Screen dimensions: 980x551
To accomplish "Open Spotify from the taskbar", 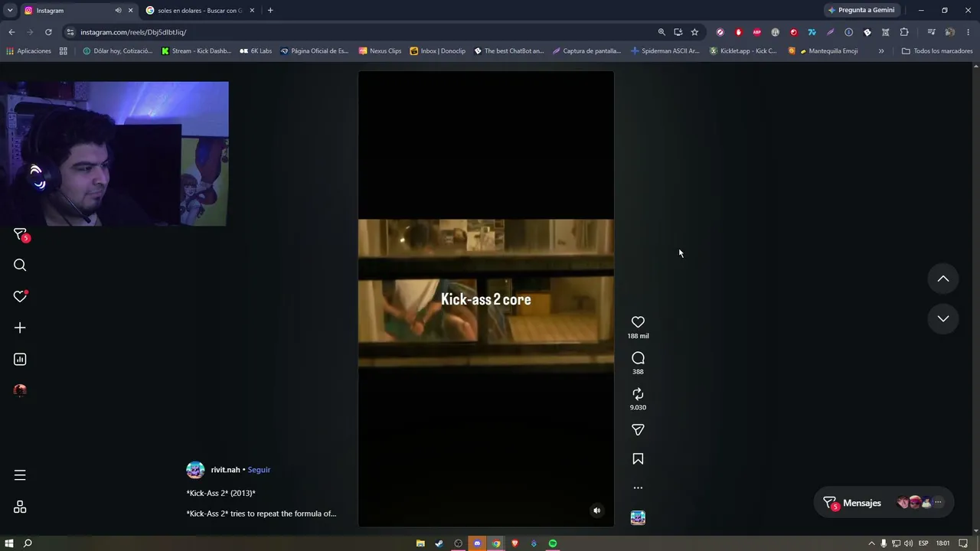I will (553, 543).
